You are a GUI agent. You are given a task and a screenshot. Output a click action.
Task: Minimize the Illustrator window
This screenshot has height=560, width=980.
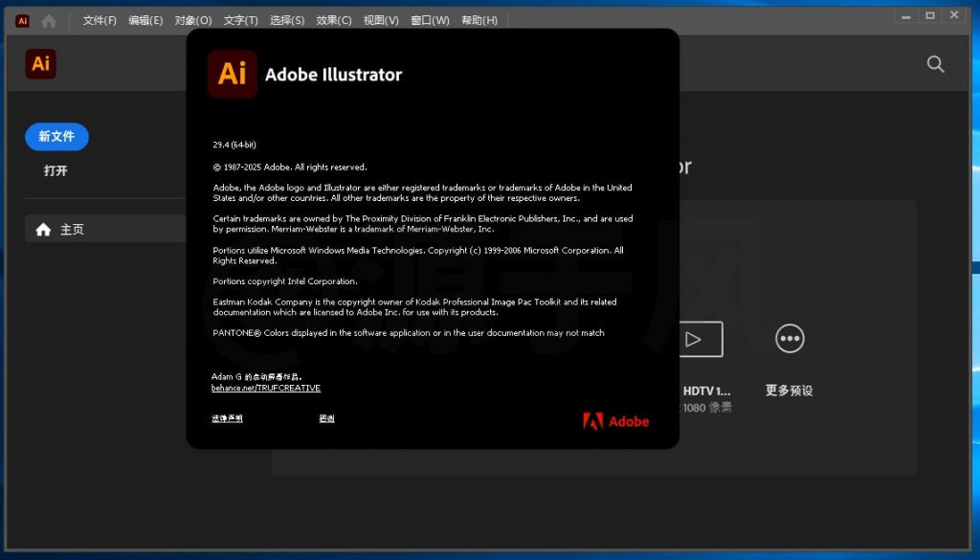click(x=905, y=15)
